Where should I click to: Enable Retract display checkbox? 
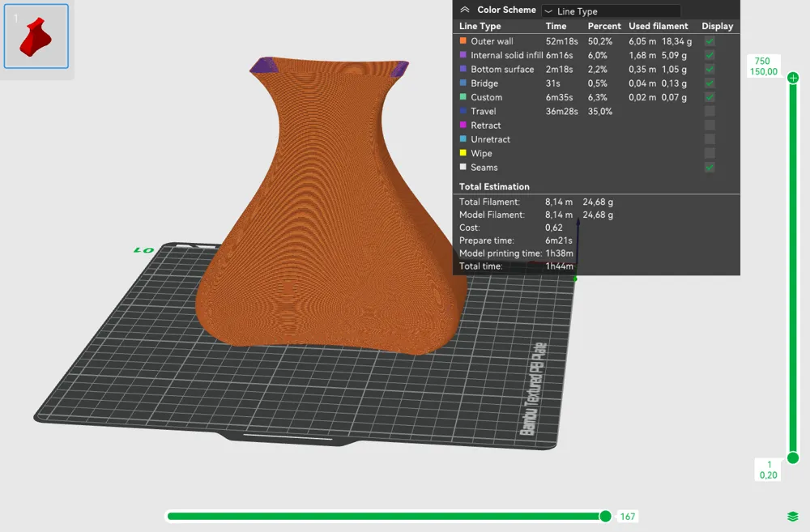[x=710, y=125]
